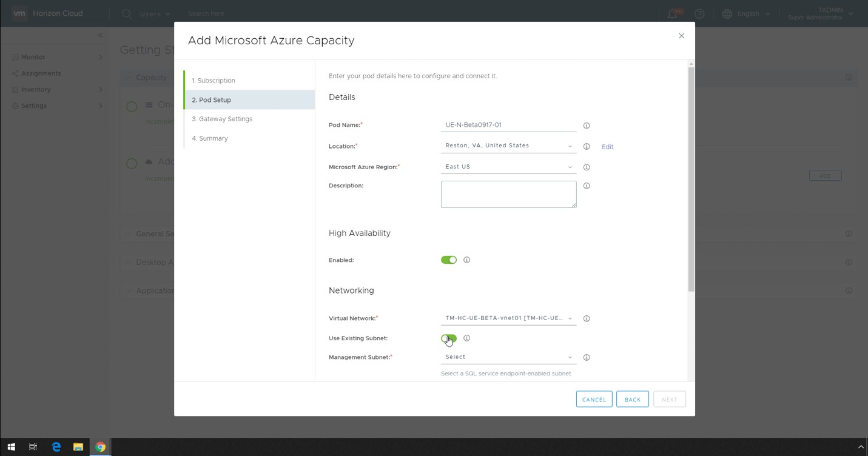Click the NEXT button

click(670, 399)
